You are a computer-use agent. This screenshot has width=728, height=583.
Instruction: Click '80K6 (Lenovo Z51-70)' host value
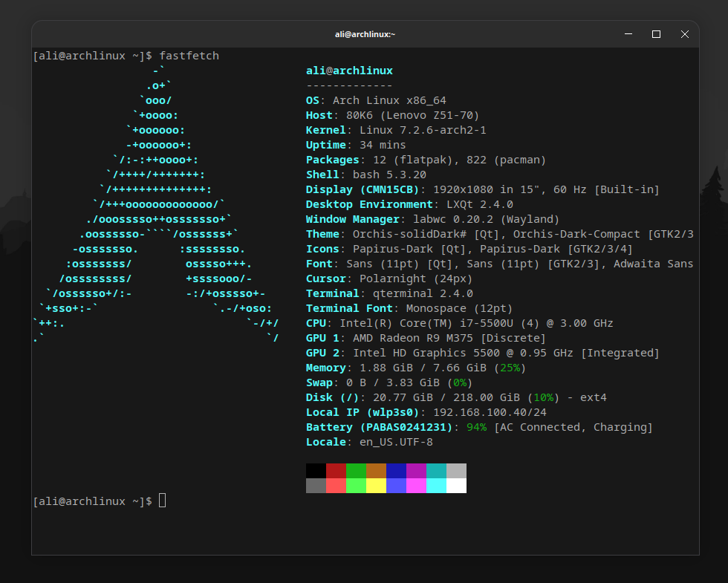tap(412, 115)
